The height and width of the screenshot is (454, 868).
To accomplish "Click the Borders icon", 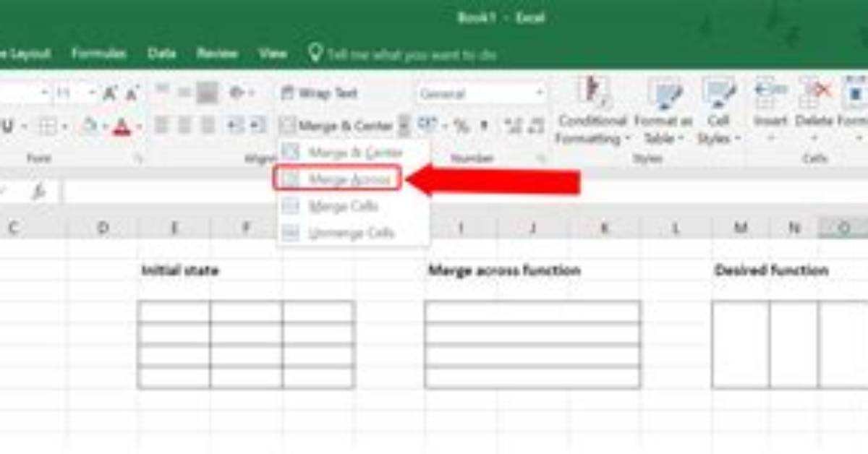I will pyautogui.click(x=48, y=127).
